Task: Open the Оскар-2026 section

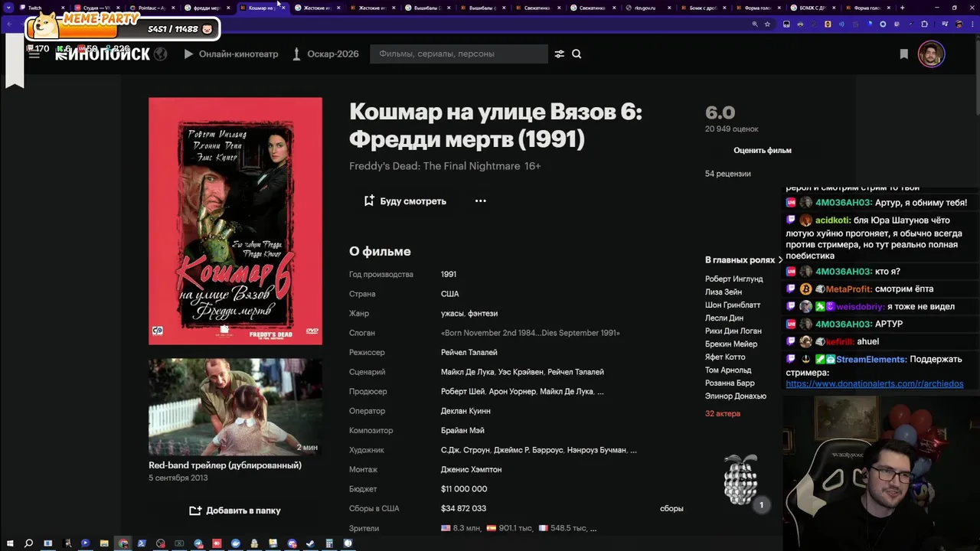Action: pyautogui.click(x=325, y=54)
